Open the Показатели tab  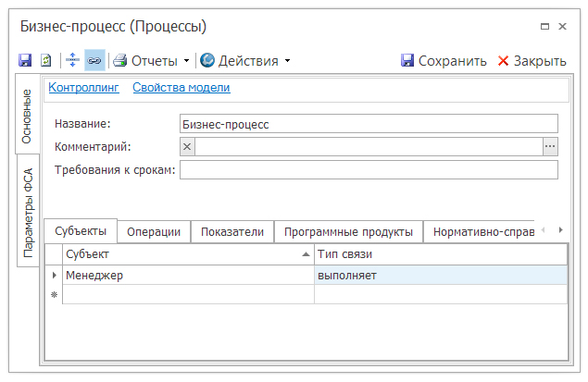click(232, 232)
